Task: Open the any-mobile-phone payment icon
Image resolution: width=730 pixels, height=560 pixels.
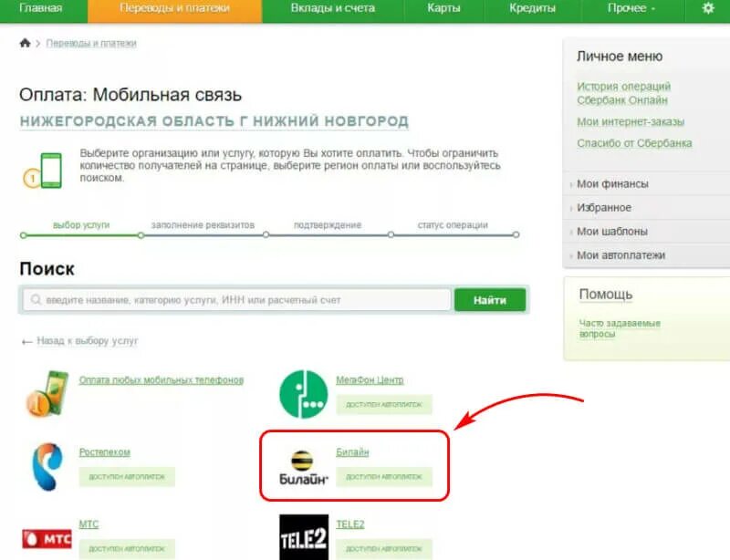Action: tap(47, 394)
